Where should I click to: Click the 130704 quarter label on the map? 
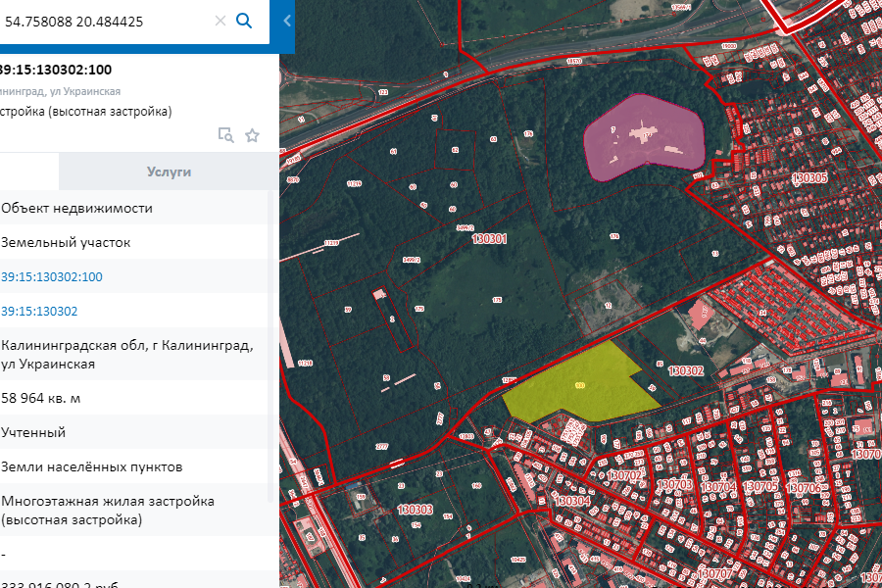(x=718, y=486)
